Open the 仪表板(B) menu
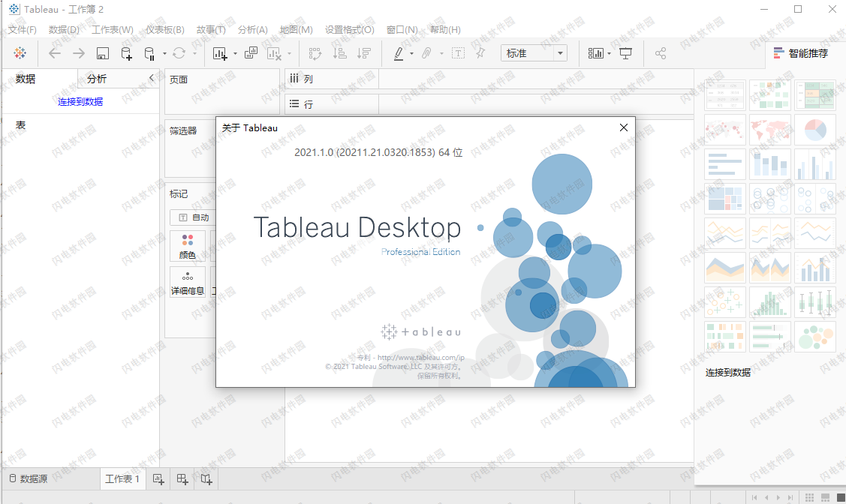 [165, 30]
